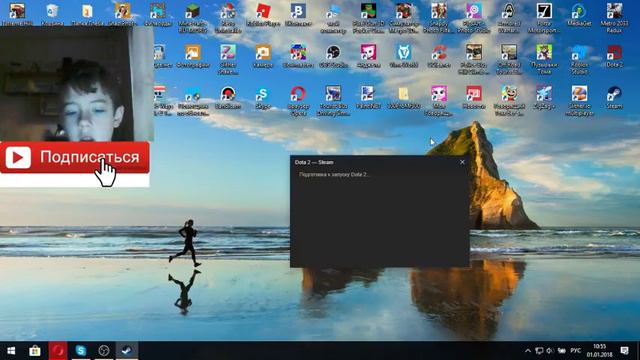Open Microsoft Store from taskbar

[35, 351]
